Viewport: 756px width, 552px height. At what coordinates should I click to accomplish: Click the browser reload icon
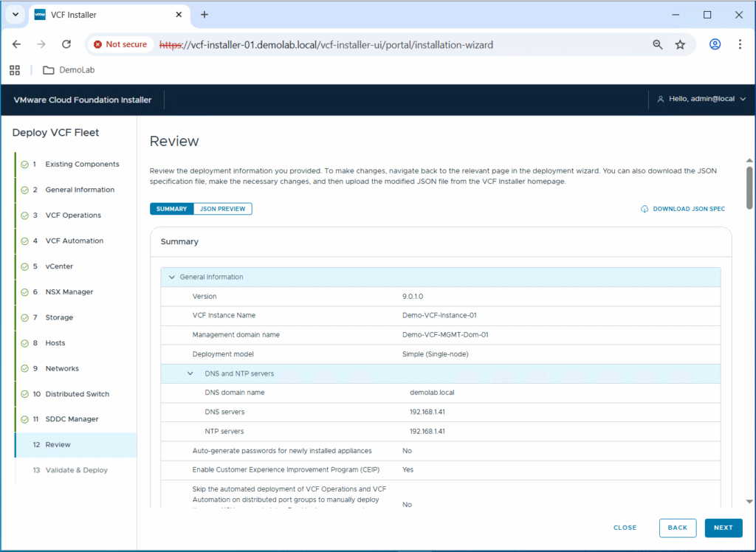click(66, 44)
